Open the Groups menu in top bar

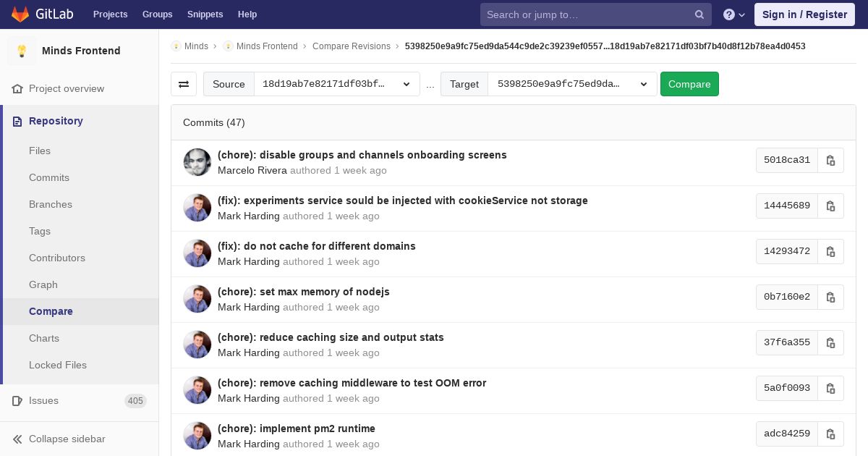pos(157,14)
